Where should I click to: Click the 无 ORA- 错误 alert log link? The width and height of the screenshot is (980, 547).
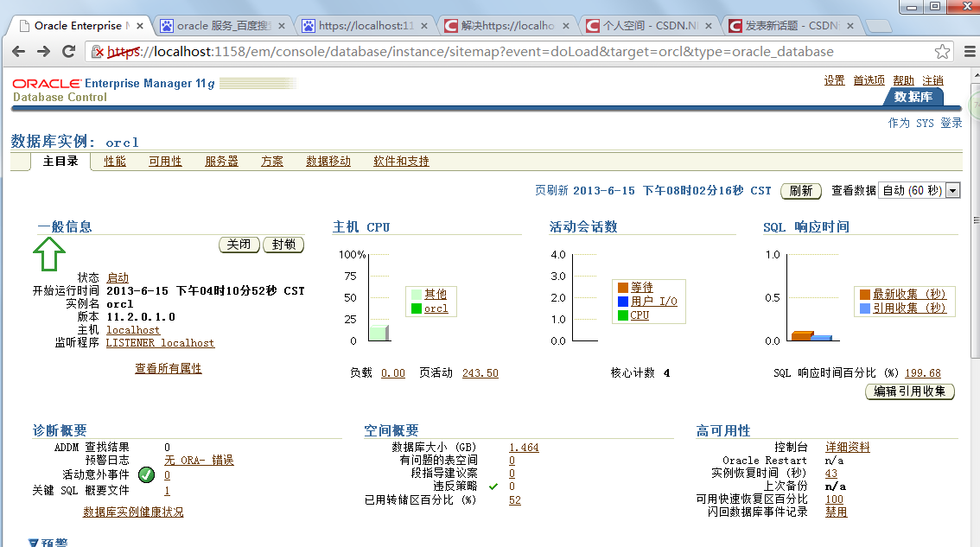tap(199, 460)
